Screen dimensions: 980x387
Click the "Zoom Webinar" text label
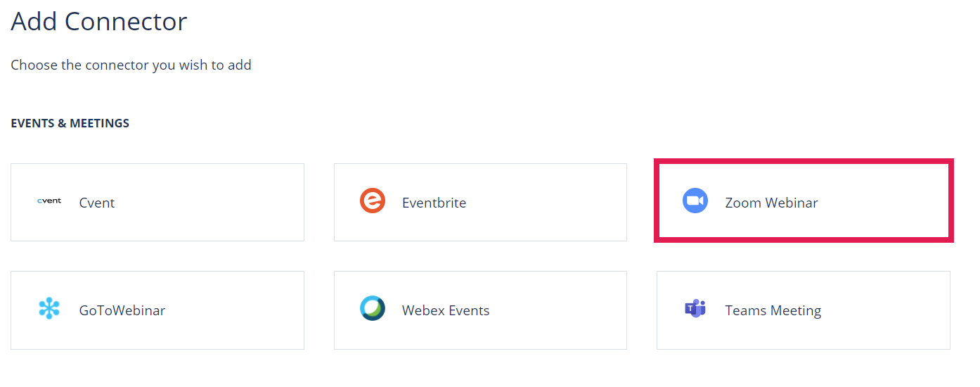772,203
